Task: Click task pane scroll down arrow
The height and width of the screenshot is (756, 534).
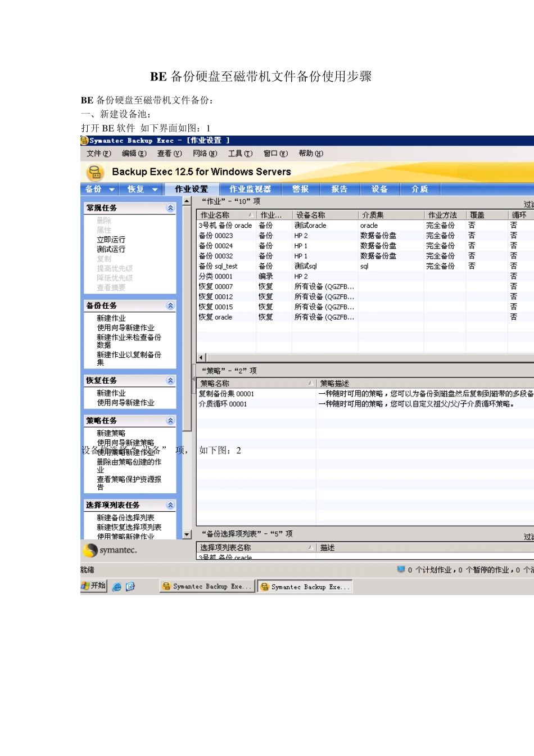Action: pos(187,534)
